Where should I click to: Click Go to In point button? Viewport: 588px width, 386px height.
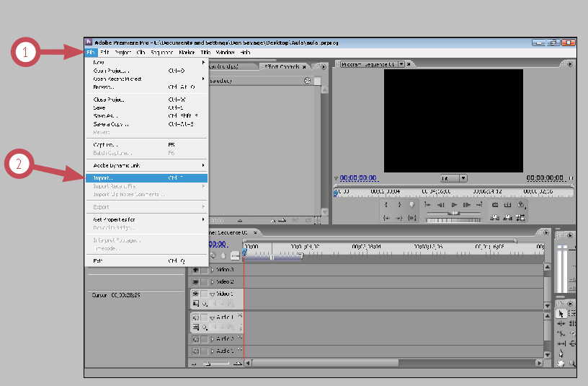tap(386, 218)
